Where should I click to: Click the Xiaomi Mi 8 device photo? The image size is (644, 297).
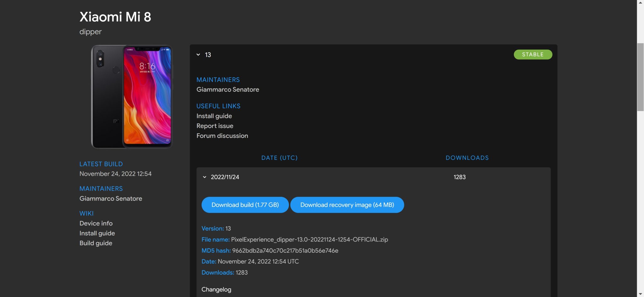[x=131, y=96]
